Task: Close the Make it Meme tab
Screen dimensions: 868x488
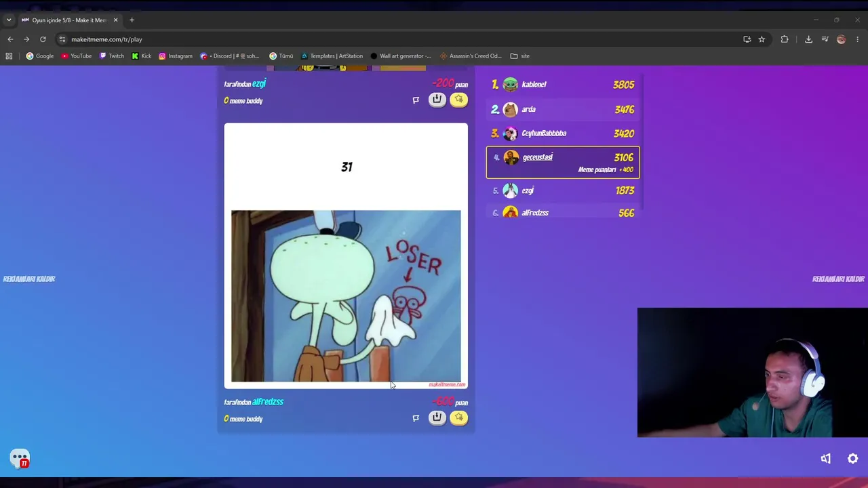Action: (115, 20)
